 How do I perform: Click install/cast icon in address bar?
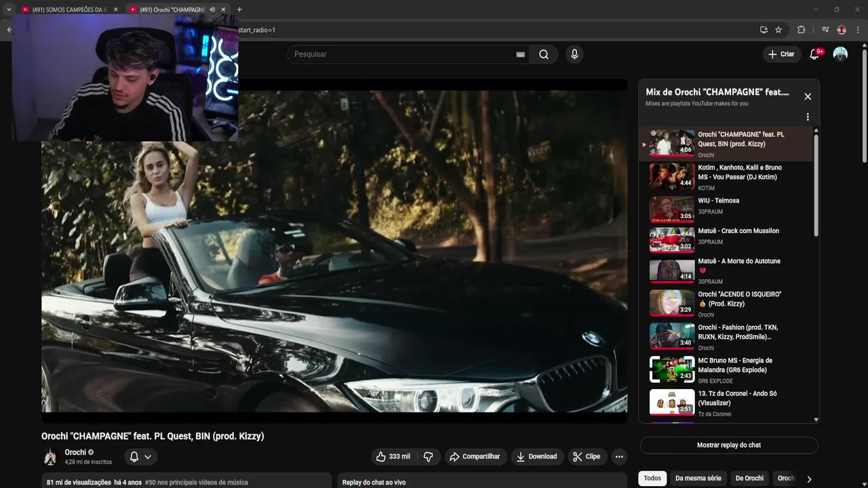tap(764, 30)
